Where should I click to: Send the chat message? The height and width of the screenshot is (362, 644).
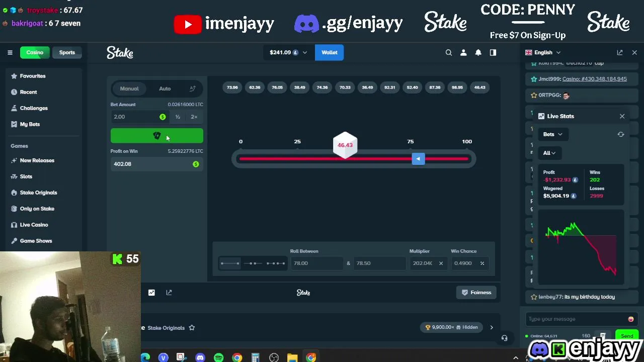(x=627, y=336)
